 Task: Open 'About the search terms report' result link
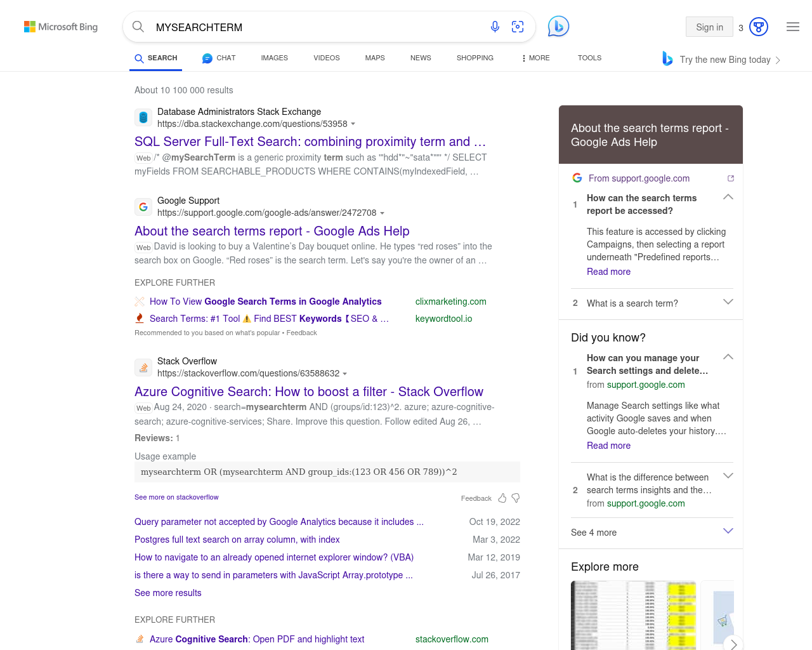click(x=272, y=231)
